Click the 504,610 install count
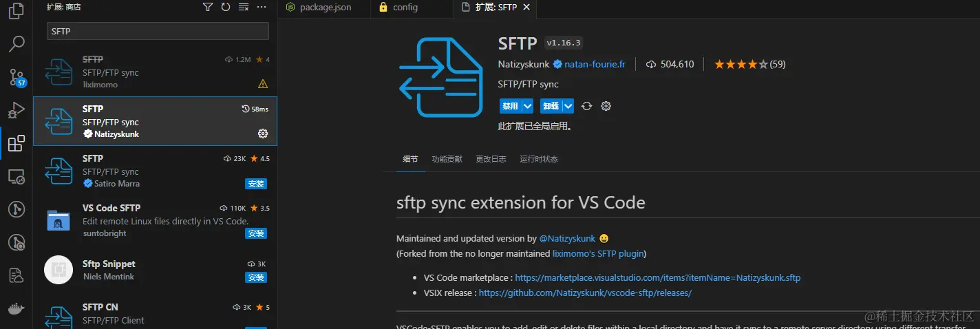The image size is (980, 329). [x=670, y=64]
